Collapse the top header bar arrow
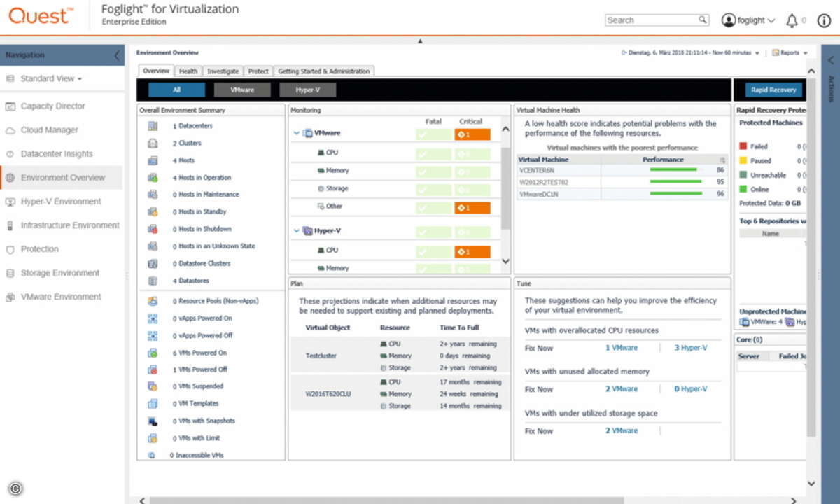The height and width of the screenshot is (504, 840). 420,41
